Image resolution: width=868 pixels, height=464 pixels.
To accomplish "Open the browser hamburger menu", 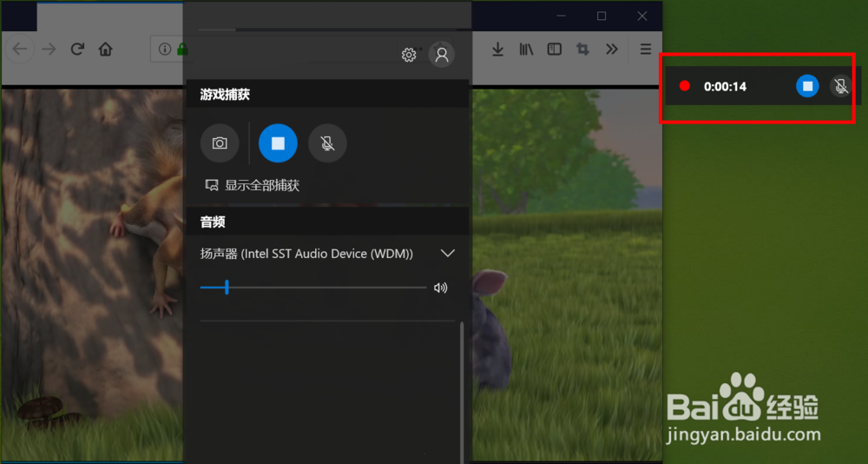I will point(646,50).
